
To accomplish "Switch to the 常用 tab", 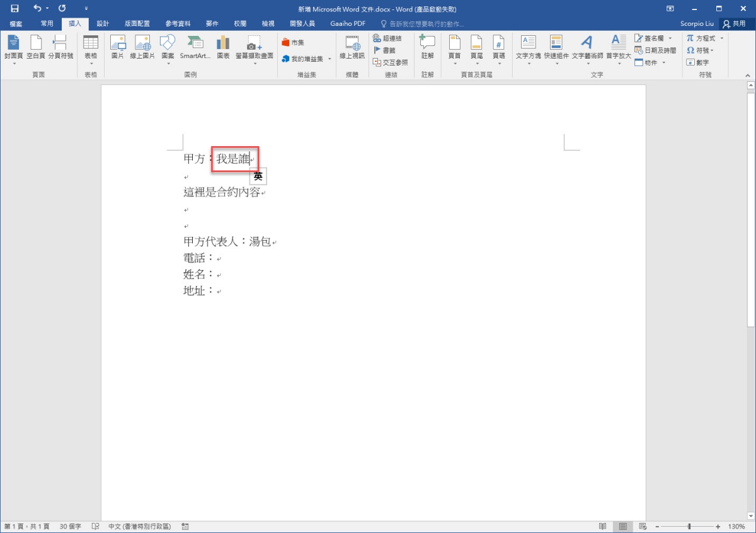I will point(47,23).
